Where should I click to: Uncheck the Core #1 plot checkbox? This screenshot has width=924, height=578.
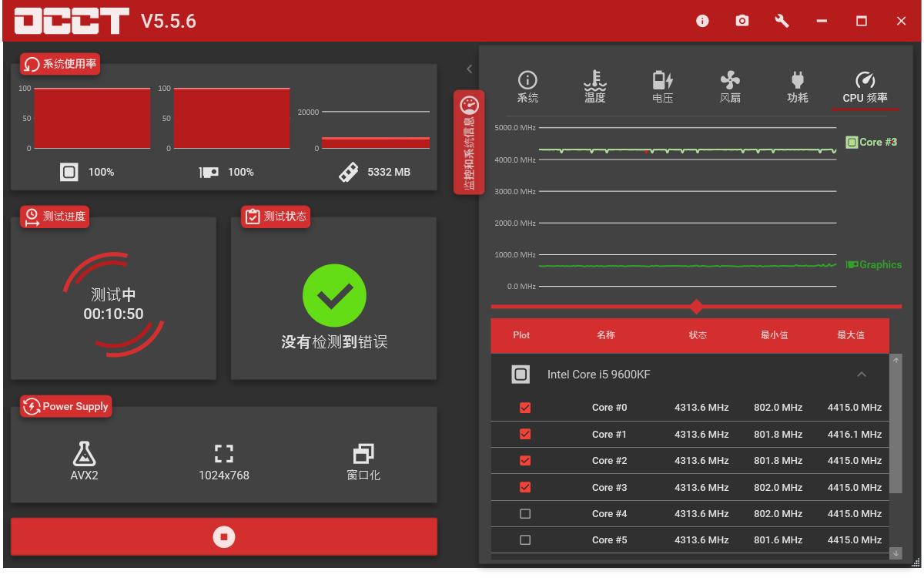(526, 435)
